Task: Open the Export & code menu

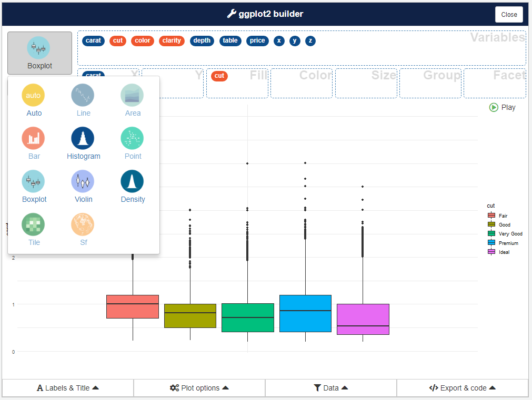Action: coord(463,388)
